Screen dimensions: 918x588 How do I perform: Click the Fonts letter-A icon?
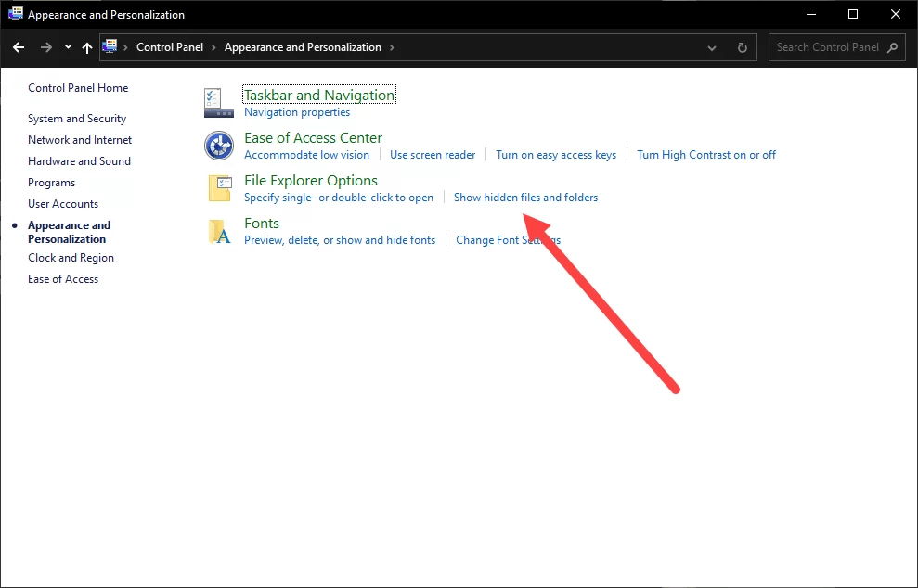point(218,231)
